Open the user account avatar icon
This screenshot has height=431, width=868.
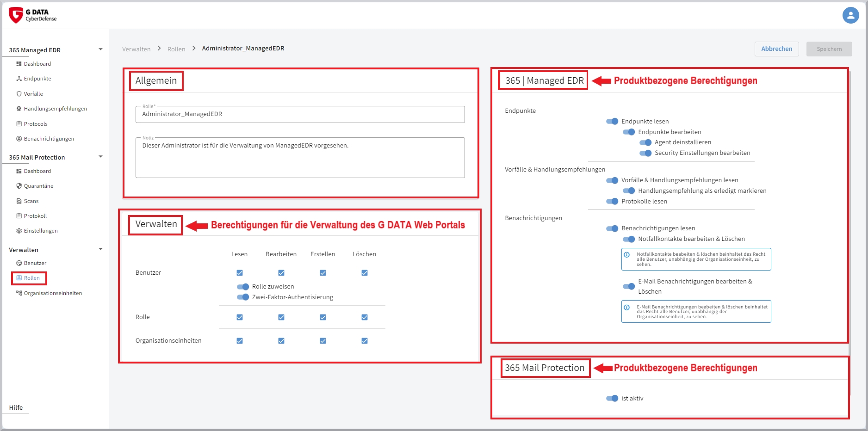pyautogui.click(x=850, y=15)
